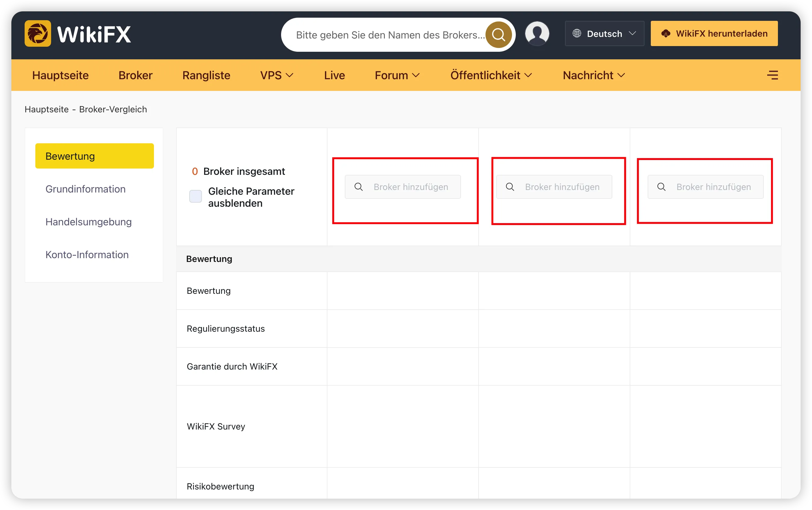Click the WikiFX eagle logo icon
The width and height of the screenshot is (812, 510).
[x=38, y=34]
